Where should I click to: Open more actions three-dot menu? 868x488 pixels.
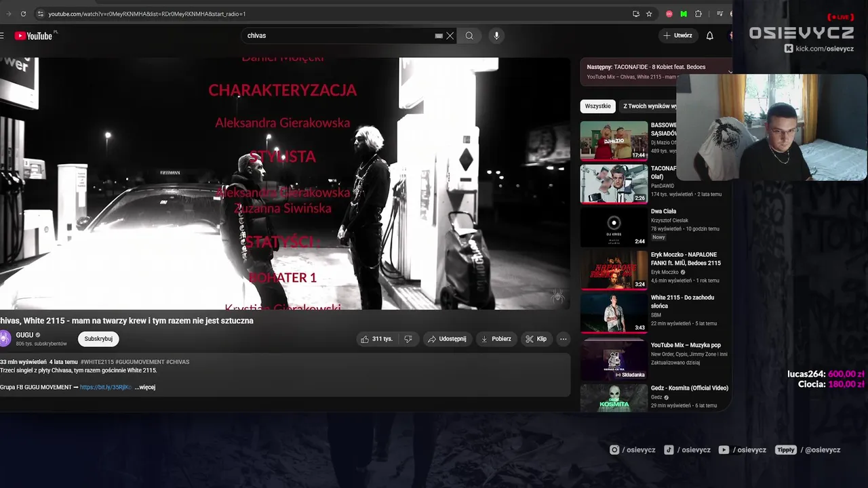pyautogui.click(x=563, y=339)
